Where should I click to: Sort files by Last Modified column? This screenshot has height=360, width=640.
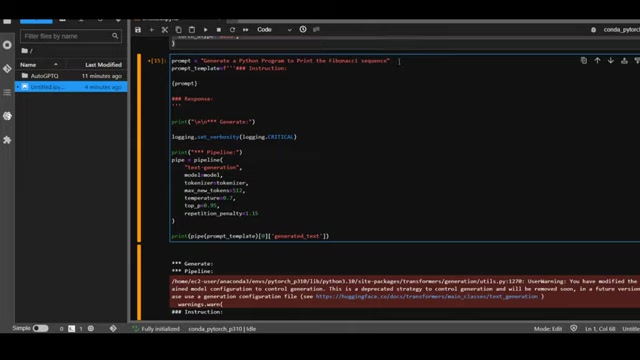tap(103, 65)
